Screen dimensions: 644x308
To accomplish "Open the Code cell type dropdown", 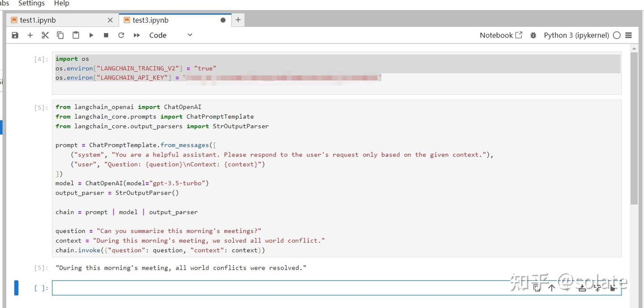I will (x=171, y=35).
